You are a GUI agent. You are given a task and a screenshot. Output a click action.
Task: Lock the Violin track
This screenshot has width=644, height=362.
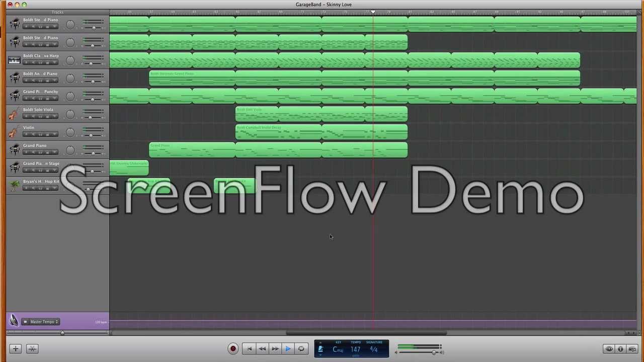(x=47, y=134)
